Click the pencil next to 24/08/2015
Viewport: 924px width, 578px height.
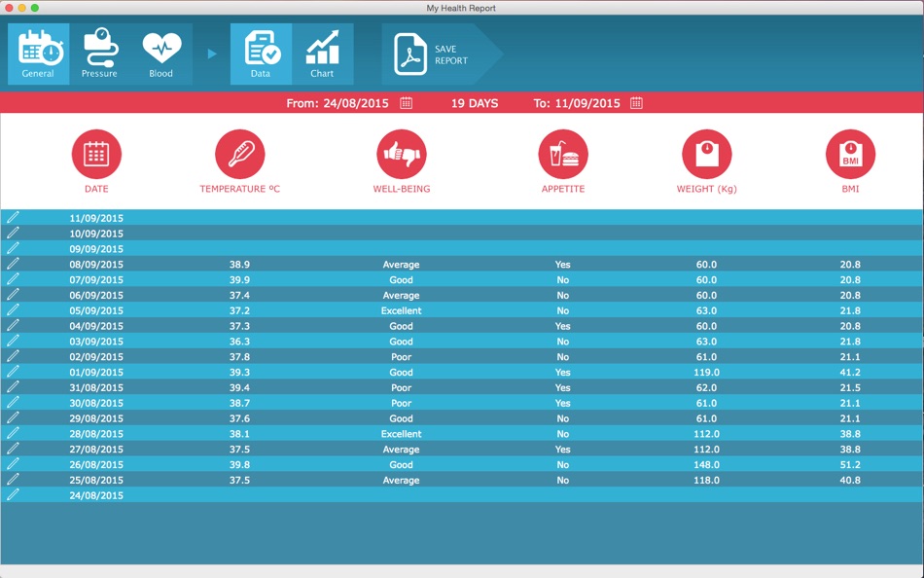[x=13, y=495]
